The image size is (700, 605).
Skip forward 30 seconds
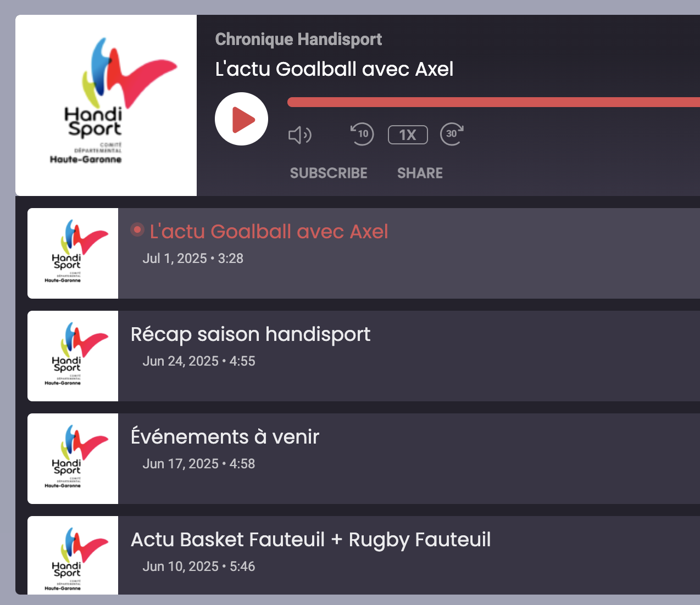click(452, 134)
